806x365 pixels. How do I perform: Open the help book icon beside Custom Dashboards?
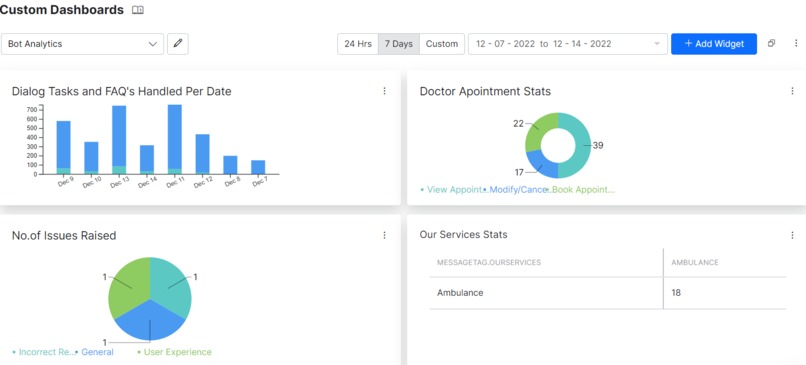point(138,10)
